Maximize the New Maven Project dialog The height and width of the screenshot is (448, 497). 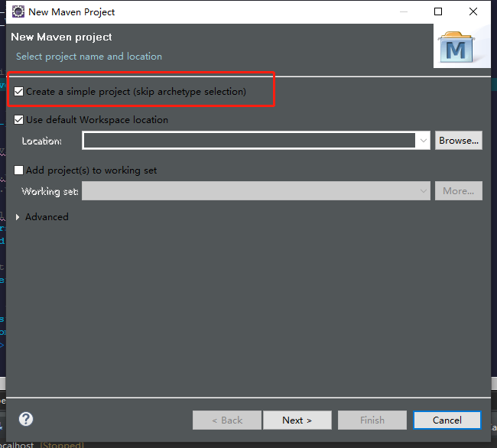438,11
